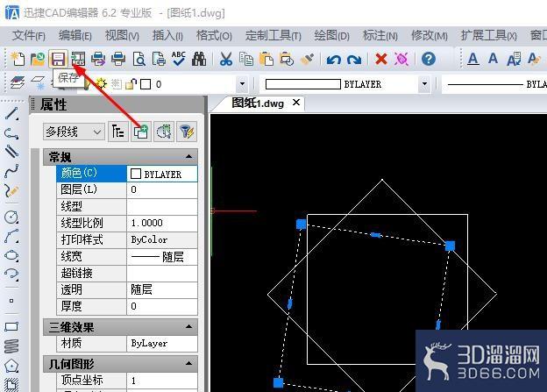
Task: Open the 格式(O) menu
Action: tap(214, 35)
